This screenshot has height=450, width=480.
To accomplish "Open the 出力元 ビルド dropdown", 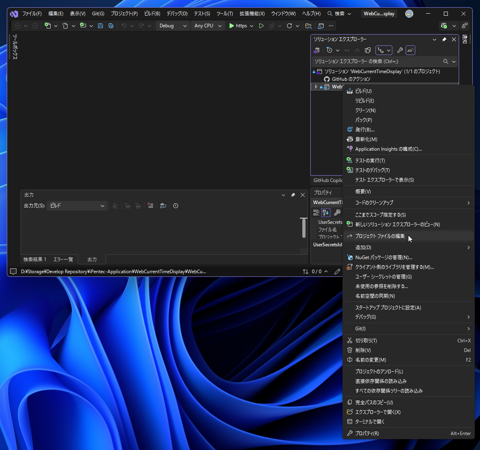I will pos(77,206).
